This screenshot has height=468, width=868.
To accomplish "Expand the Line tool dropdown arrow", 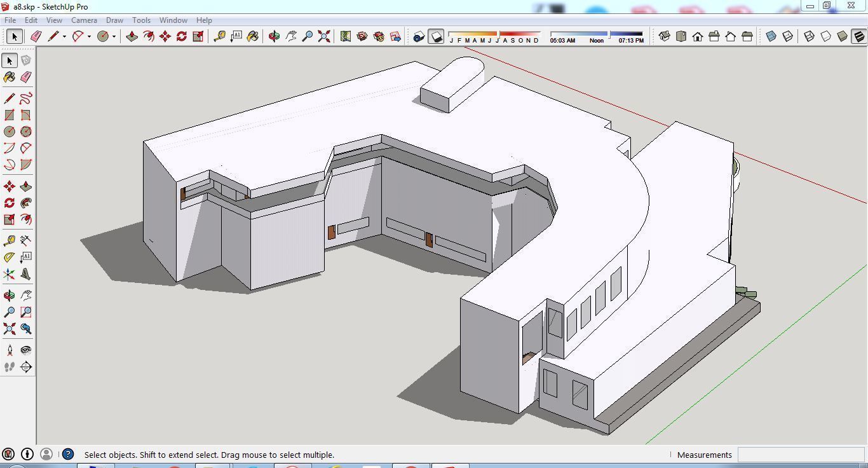I will click(x=64, y=36).
